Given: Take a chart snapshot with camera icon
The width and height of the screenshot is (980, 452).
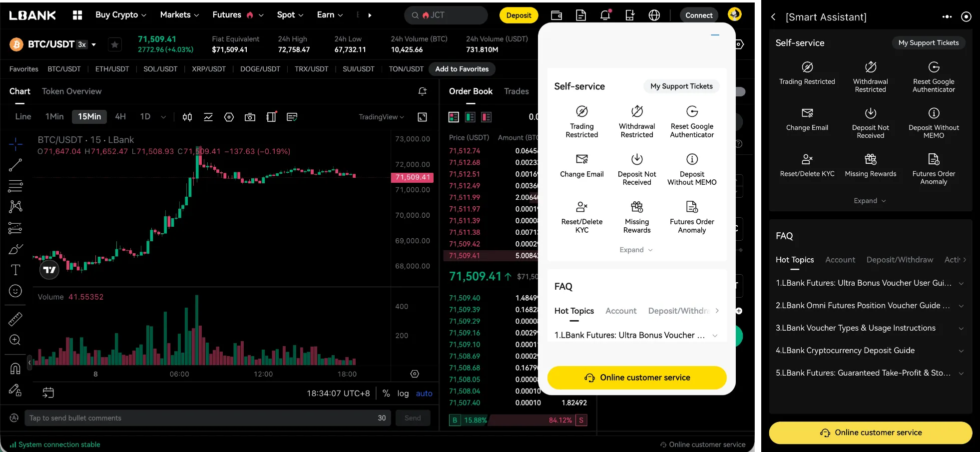Looking at the screenshot, I should [250, 117].
